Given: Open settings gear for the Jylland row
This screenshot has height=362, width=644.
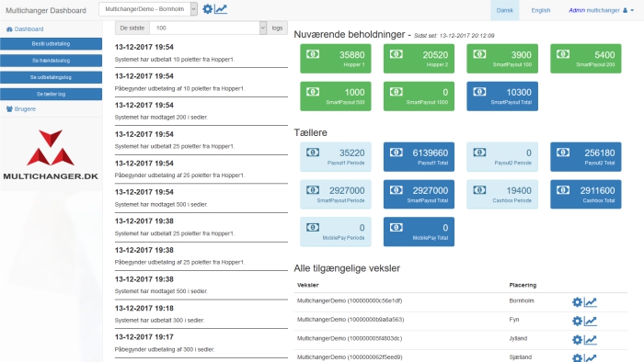Looking at the screenshot, I should (x=577, y=340).
